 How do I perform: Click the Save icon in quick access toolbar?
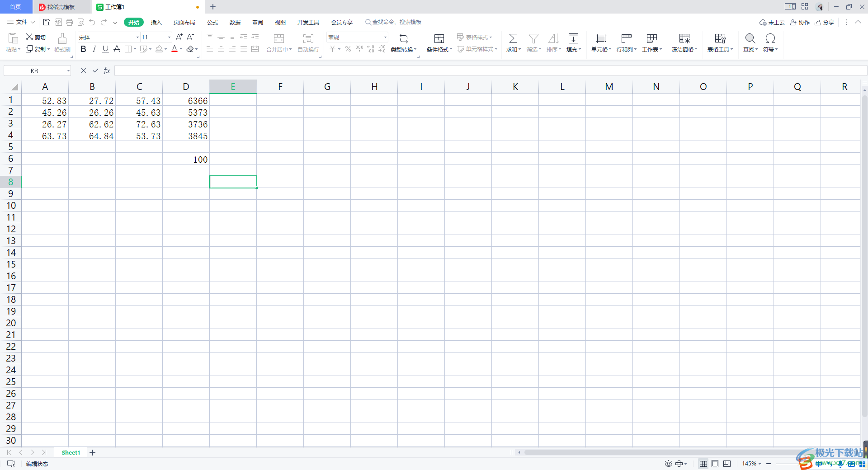(47, 22)
